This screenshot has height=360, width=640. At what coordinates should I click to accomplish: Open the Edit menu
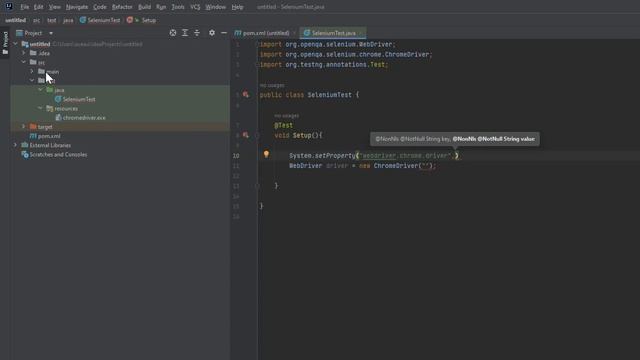point(38,7)
